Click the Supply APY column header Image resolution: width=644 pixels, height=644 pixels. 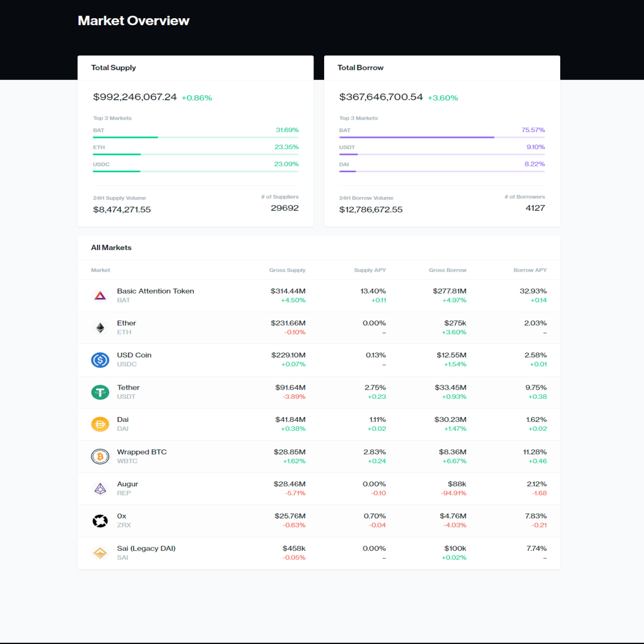click(x=370, y=270)
